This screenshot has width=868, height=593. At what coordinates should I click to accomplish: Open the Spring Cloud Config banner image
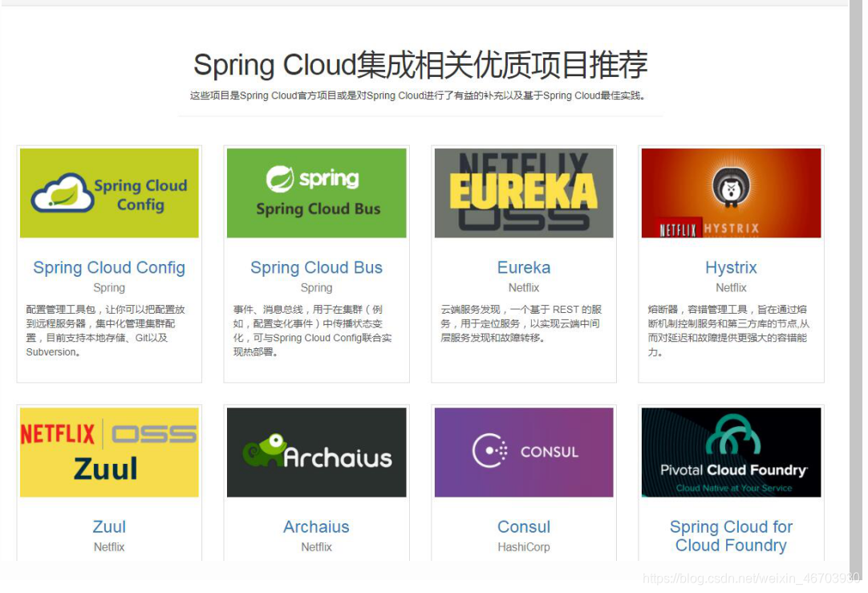tap(109, 193)
